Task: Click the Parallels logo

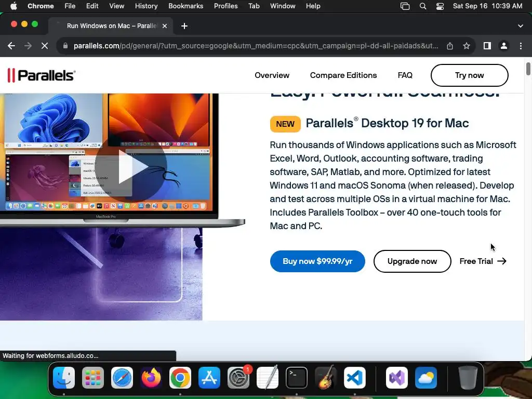Action: [42, 75]
